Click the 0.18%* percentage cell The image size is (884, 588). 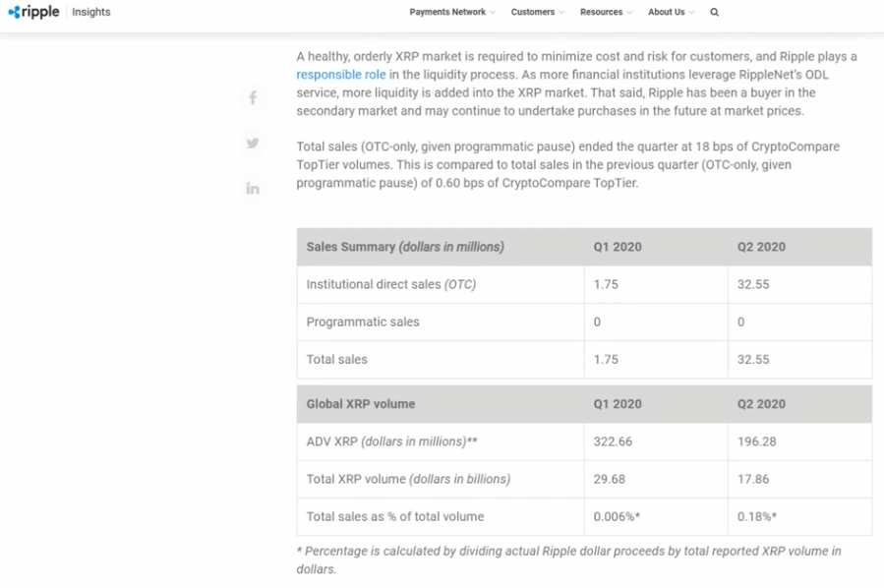point(758,516)
